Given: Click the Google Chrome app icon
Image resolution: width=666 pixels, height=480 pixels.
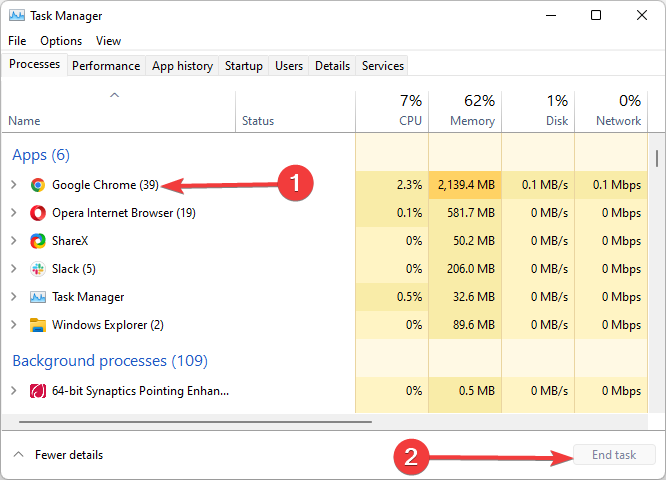Looking at the screenshot, I should point(38,185).
